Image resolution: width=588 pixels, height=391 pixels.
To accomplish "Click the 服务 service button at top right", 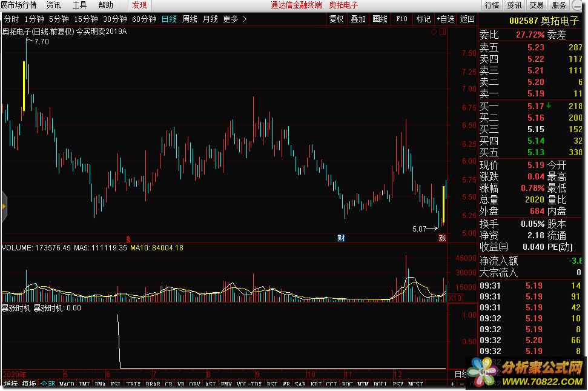I will [x=559, y=5].
